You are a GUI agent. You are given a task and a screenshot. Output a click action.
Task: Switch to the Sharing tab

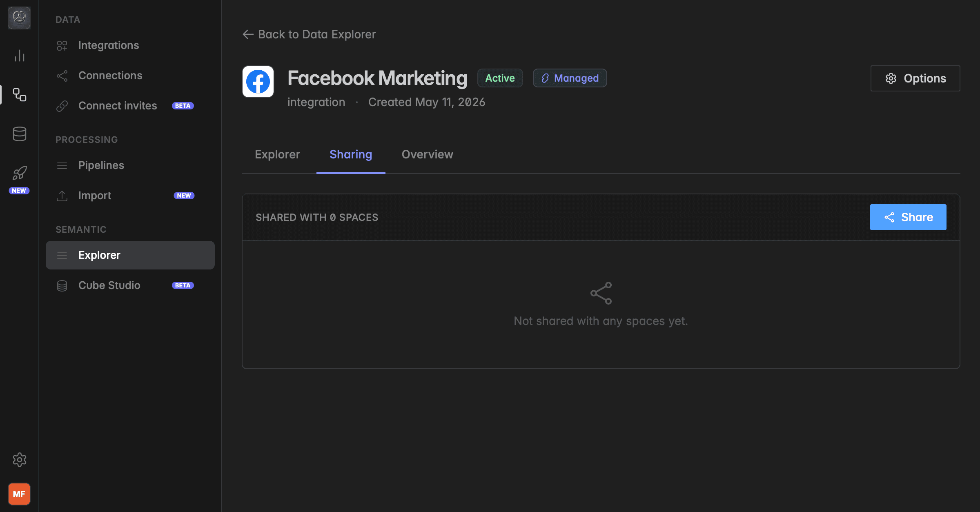351,154
